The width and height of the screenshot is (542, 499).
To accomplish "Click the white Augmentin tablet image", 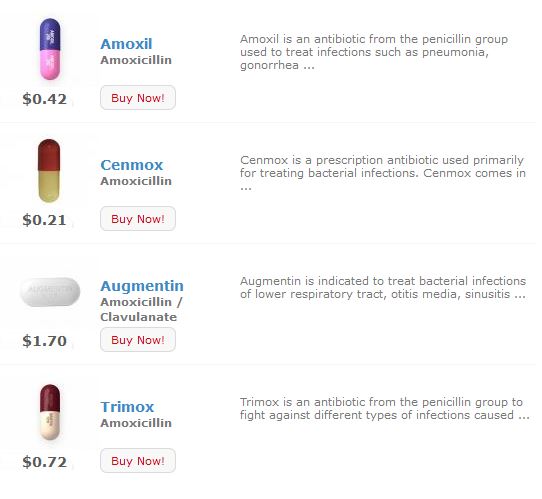I will pyautogui.click(x=50, y=292).
